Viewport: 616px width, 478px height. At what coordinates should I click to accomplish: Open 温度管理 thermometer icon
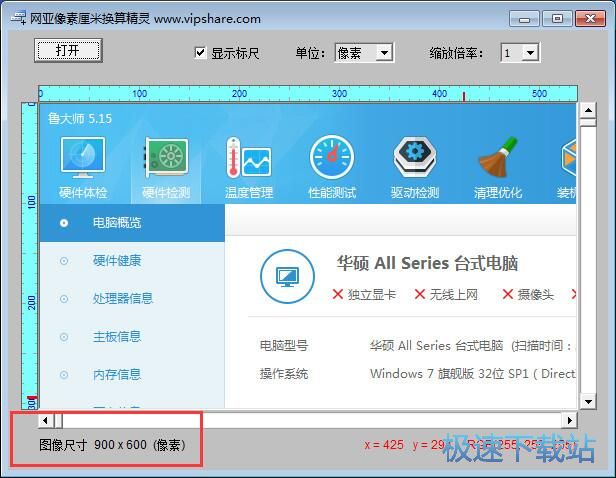pyautogui.click(x=248, y=158)
